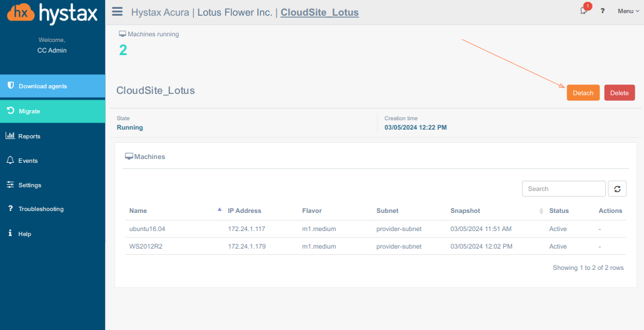Image resolution: width=644 pixels, height=330 pixels.
Task: Select Migrate in the sidebar
Action: (x=53, y=111)
